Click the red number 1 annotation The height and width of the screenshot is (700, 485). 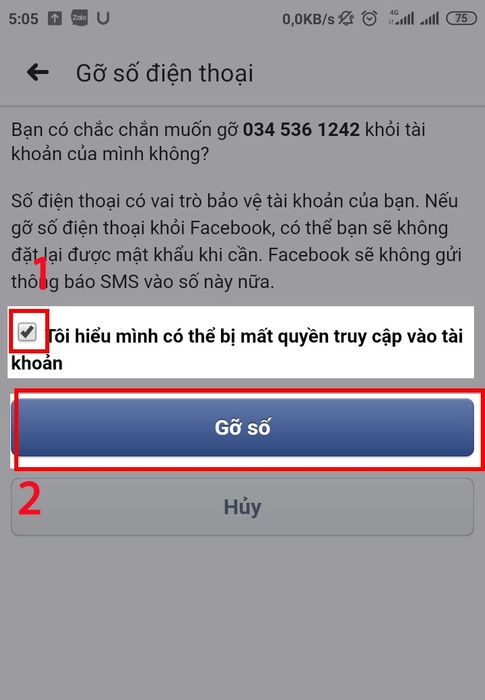(41, 273)
